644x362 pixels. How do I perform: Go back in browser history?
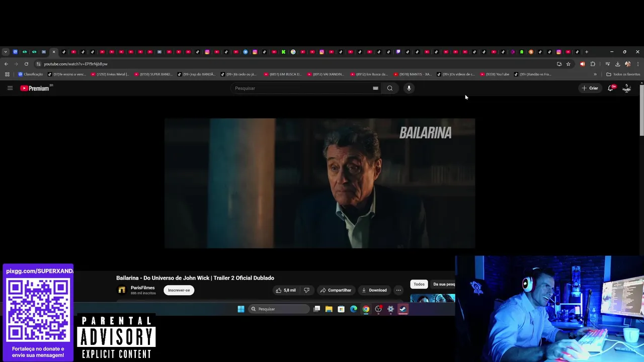coord(6,64)
